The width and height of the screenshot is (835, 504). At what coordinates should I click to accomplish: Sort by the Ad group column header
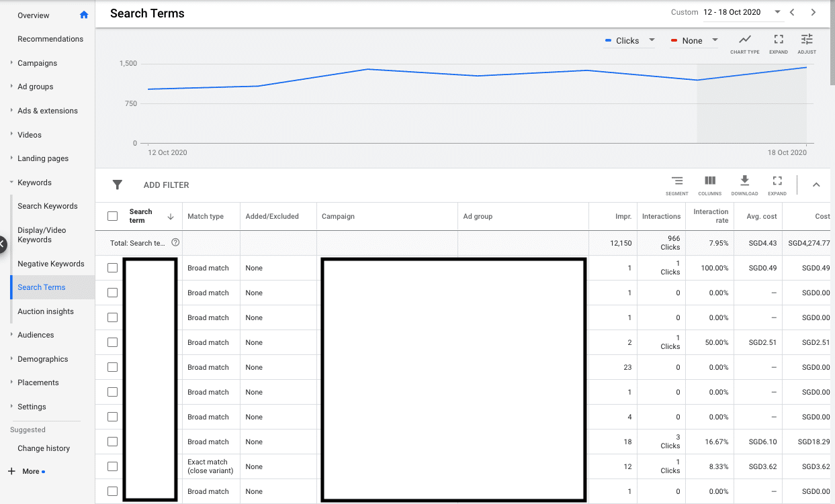point(478,217)
